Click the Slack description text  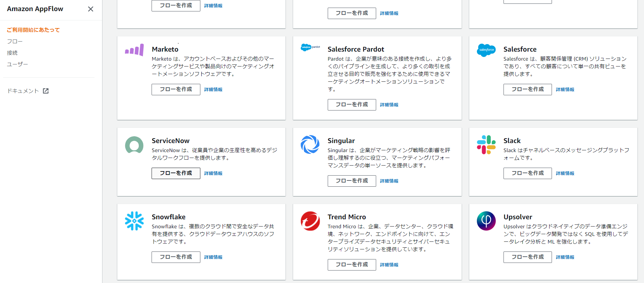click(566, 154)
